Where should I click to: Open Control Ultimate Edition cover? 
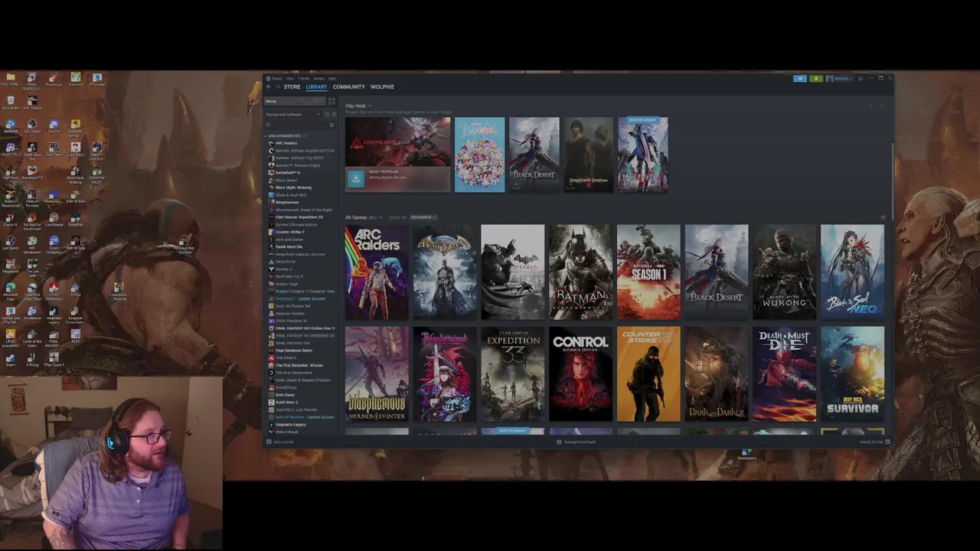[580, 374]
